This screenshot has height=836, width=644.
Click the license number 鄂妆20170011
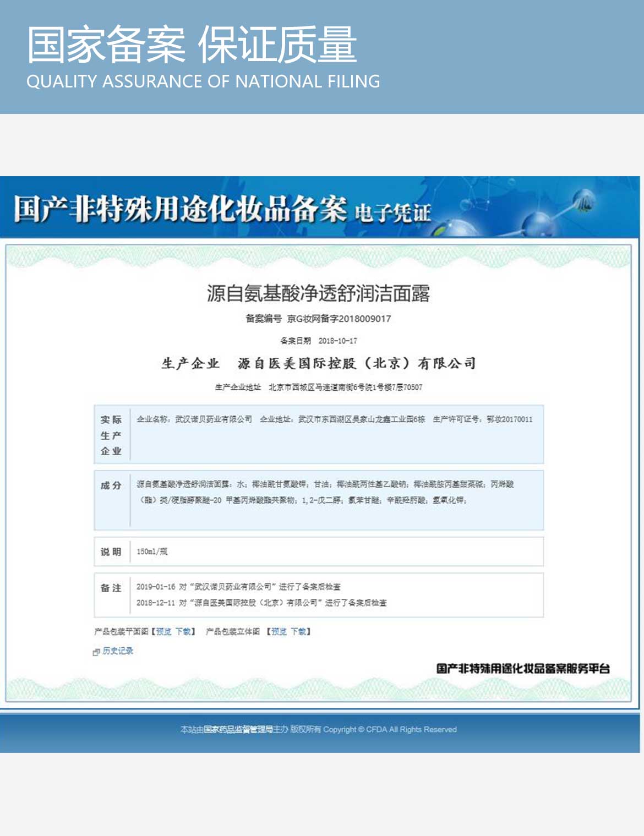(509, 419)
